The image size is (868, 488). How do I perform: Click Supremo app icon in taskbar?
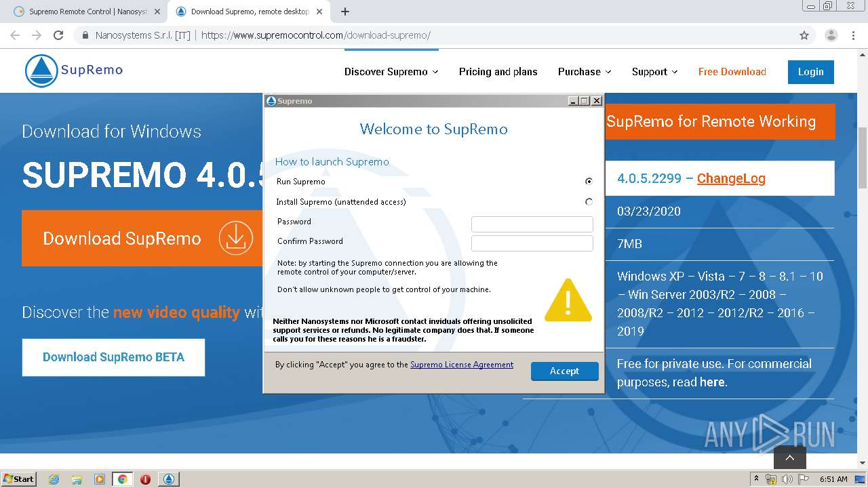point(169,479)
